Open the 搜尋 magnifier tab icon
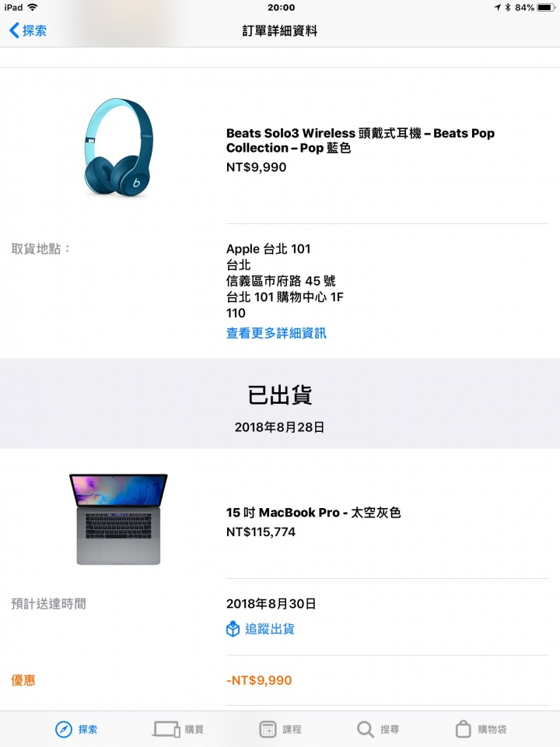Viewport: 560px width, 747px height. pyautogui.click(x=366, y=729)
